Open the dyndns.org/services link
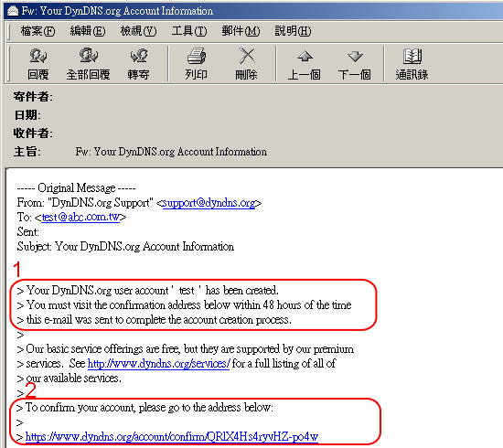Screen dimensions: 503x448 click(x=159, y=364)
